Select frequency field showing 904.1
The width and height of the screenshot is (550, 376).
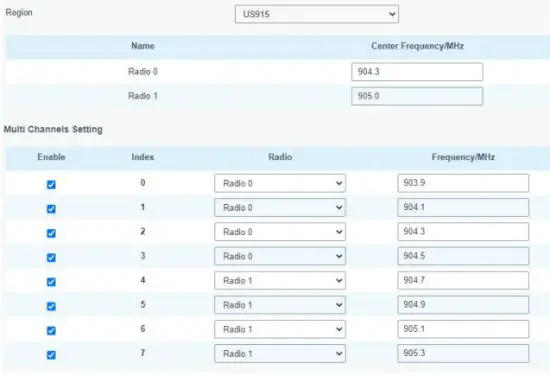point(463,208)
